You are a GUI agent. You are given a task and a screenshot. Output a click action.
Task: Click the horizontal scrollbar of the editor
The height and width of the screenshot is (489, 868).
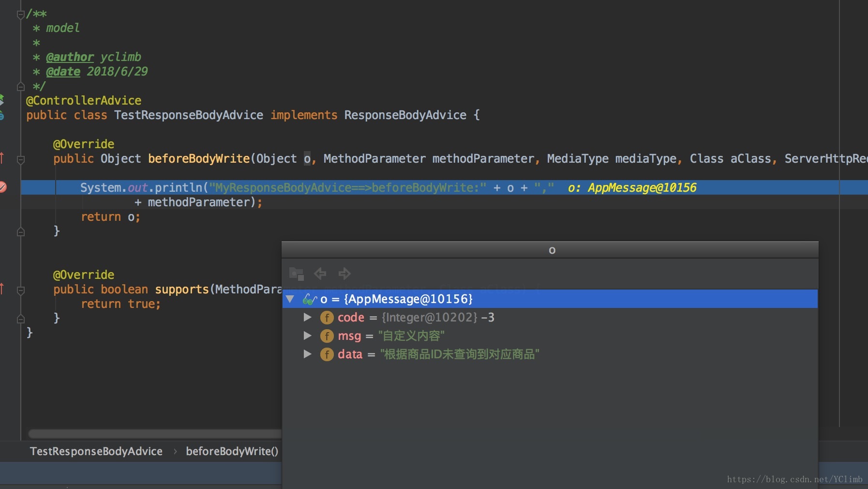155,434
